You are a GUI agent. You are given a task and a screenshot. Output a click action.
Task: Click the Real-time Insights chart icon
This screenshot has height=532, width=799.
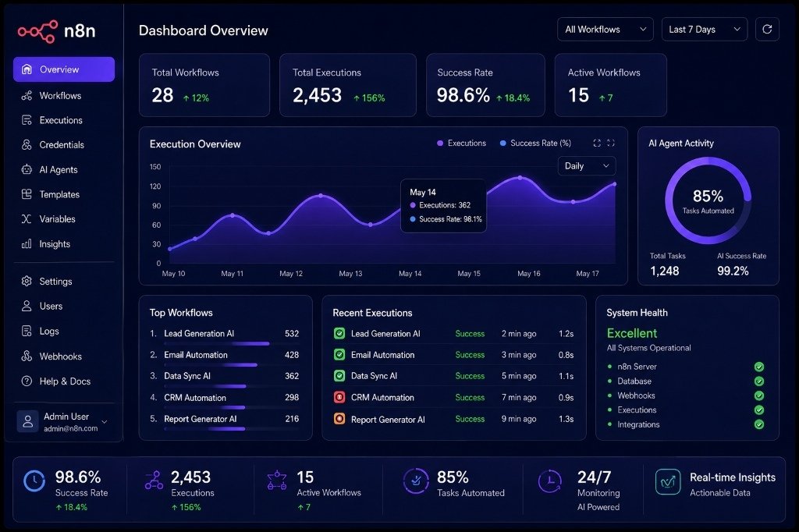coord(668,481)
